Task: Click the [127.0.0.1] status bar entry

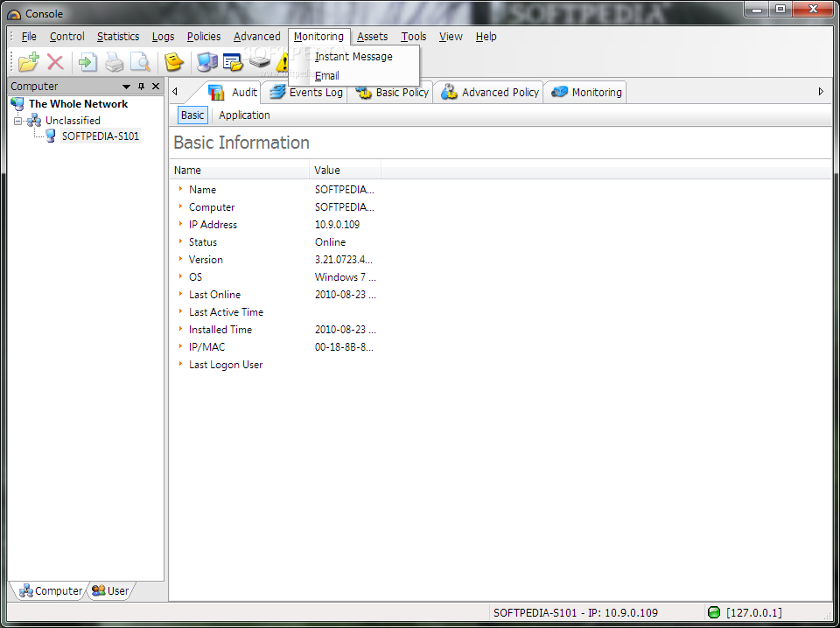Action: pyautogui.click(x=753, y=612)
